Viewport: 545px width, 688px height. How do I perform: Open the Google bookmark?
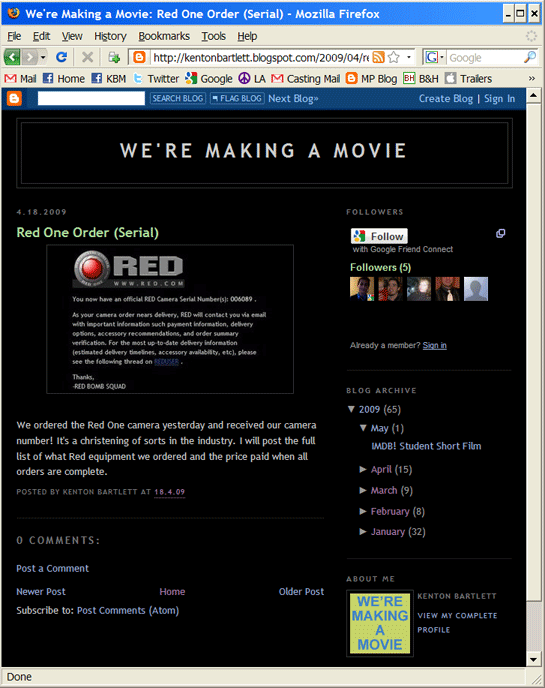coord(209,79)
